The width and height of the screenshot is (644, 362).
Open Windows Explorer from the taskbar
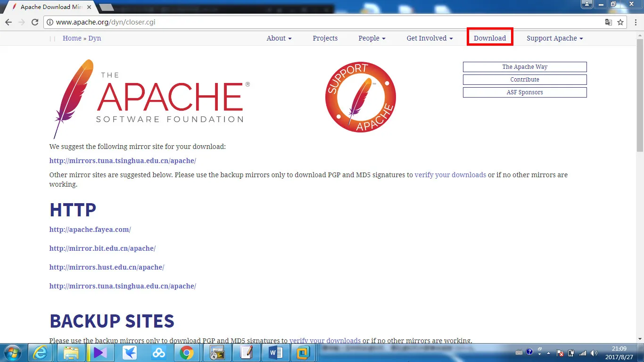pyautogui.click(x=71, y=353)
